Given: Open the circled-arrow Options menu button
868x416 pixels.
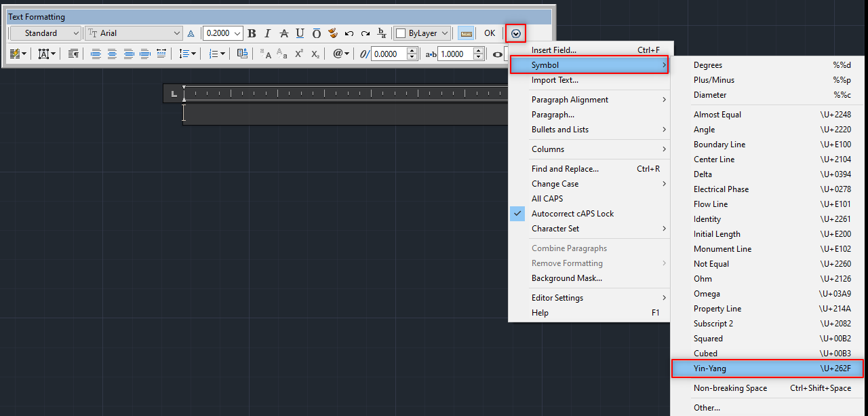Looking at the screenshot, I should point(516,33).
